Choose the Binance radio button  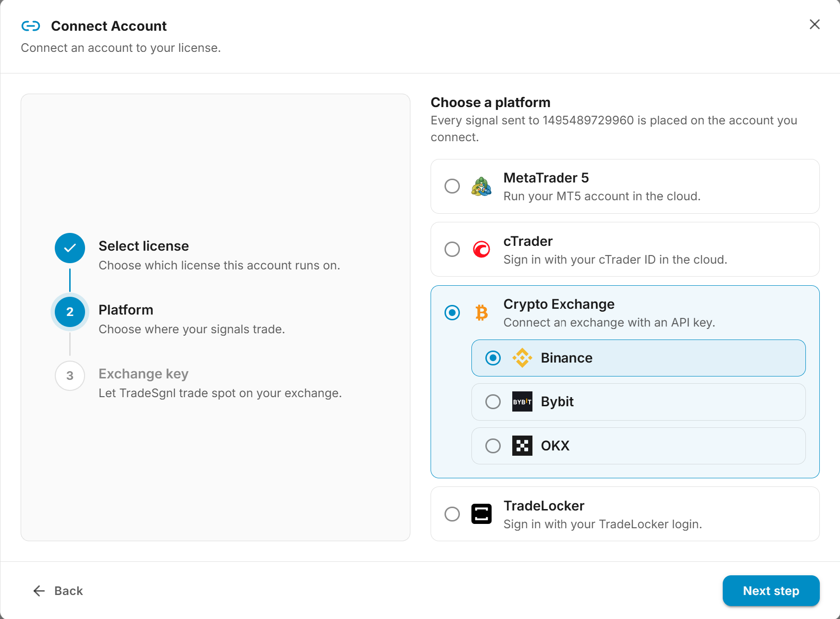pyautogui.click(x=493, y=358)
